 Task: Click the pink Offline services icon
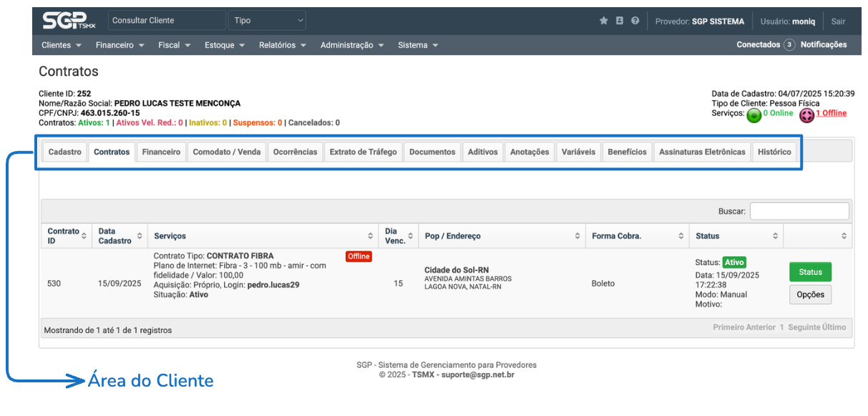tap(806, 115)
